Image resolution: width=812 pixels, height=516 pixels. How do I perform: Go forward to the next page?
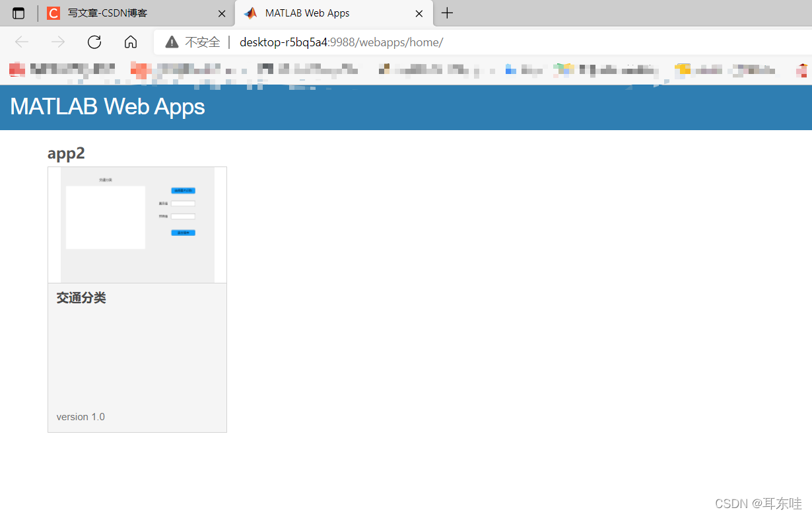58,42
